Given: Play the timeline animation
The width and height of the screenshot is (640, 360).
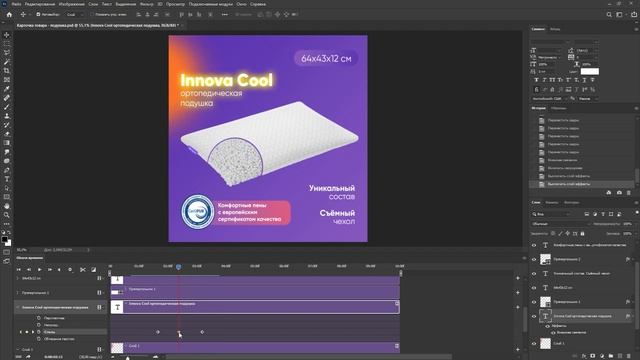Looking at the screenshot, I should [40, 269].
